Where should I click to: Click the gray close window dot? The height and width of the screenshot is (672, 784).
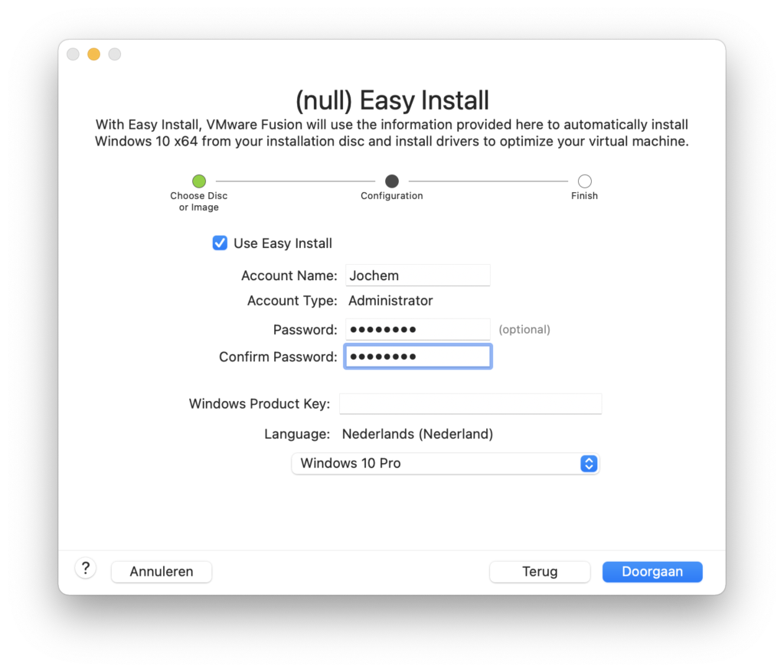click(73, 54)
